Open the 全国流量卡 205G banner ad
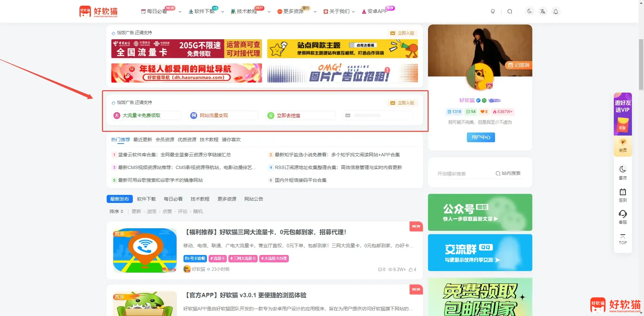Screen dimensions: 644x316 coord(186,49)
